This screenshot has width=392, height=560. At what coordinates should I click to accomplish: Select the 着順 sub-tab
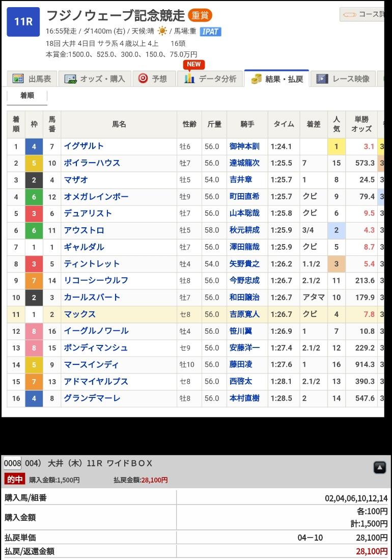pyautogui.click(x=27, y=95)
